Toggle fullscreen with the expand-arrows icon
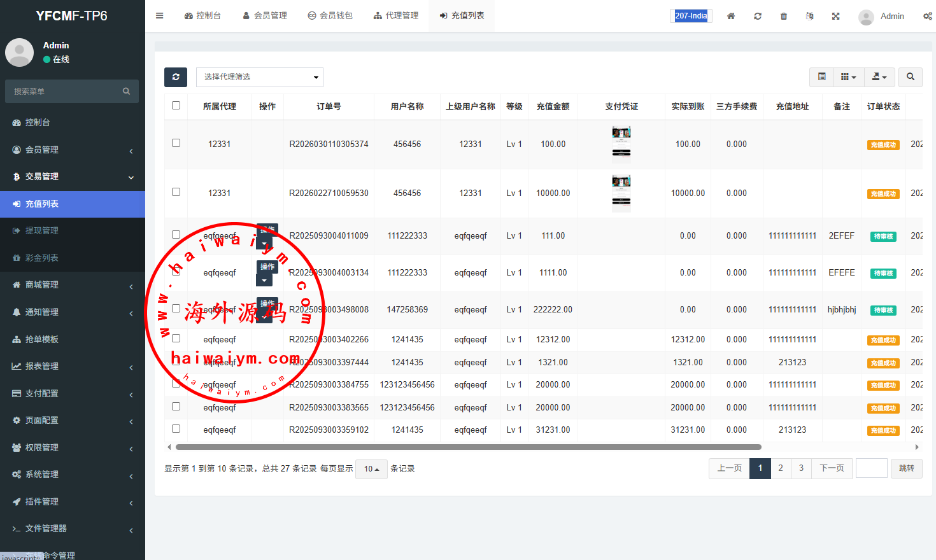 point(835,16)
